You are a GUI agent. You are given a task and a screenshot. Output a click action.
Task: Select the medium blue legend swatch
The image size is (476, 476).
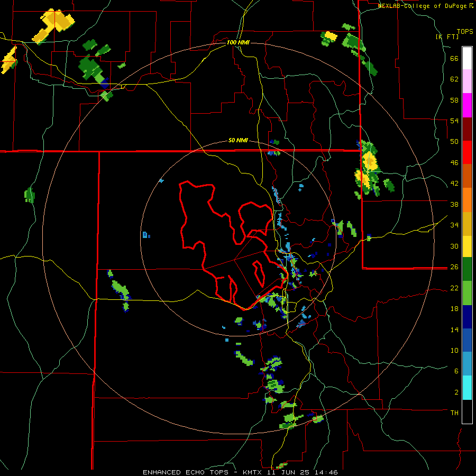(x=467, y=340)
